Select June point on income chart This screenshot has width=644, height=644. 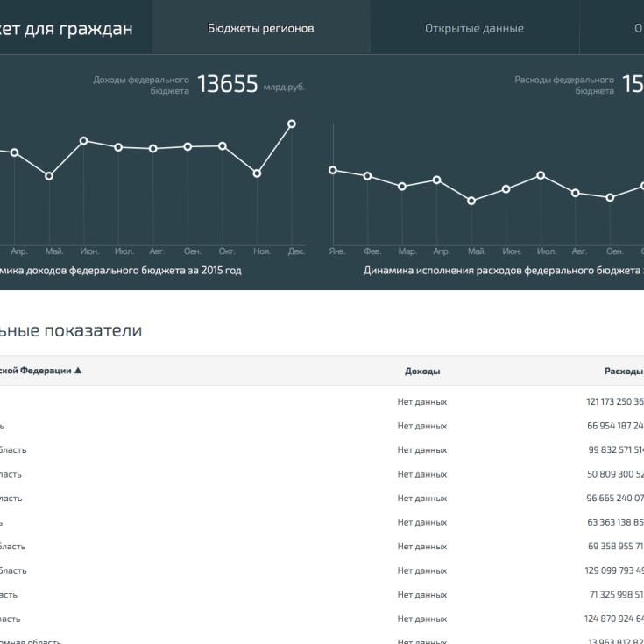click(84, 141)
